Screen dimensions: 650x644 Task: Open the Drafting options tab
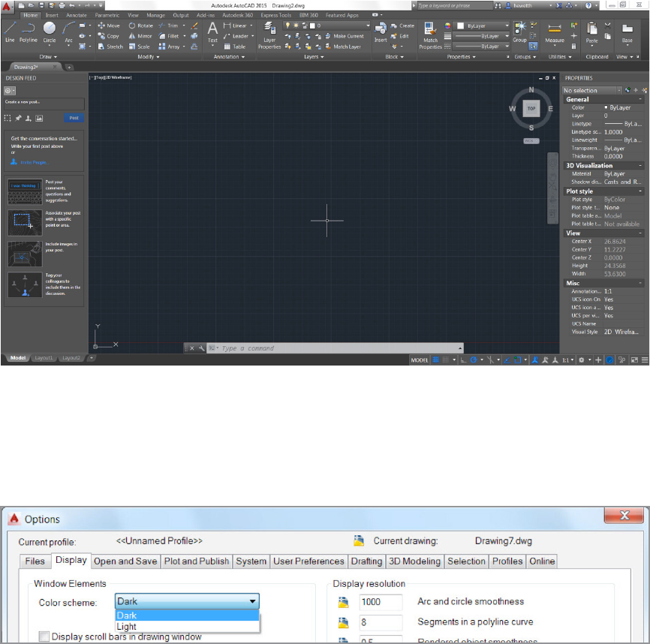click(366, 561)
